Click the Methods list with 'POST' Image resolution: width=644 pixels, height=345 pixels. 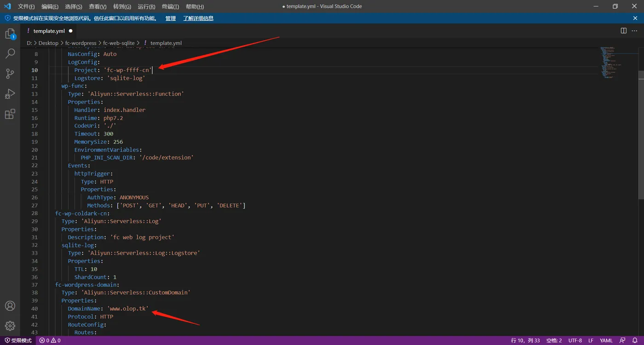pyautogui.click(x=181, y=205)
